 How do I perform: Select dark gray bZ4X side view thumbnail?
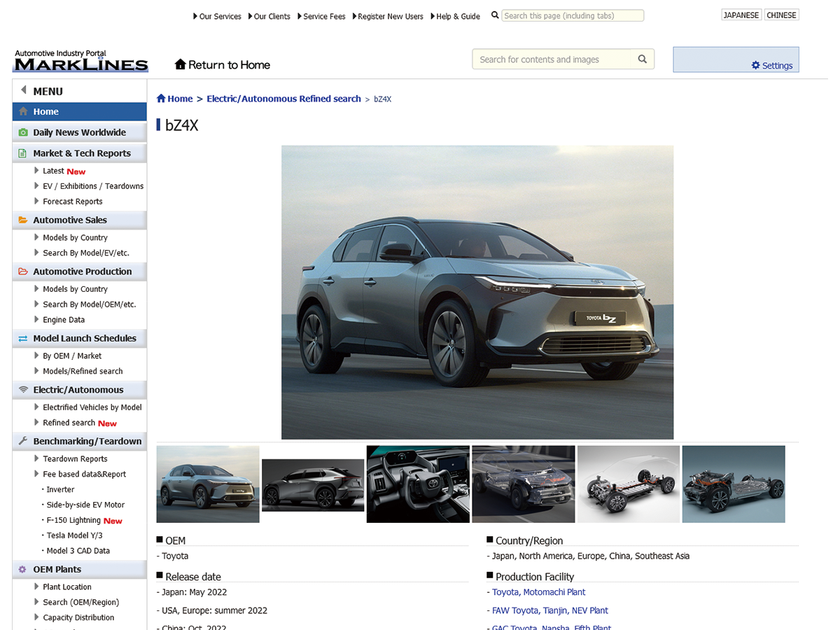pyautogui.click(x=313, y=484)
